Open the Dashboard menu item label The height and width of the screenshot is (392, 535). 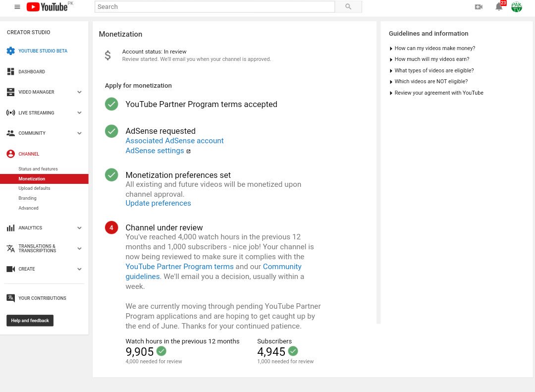point(32,72)
